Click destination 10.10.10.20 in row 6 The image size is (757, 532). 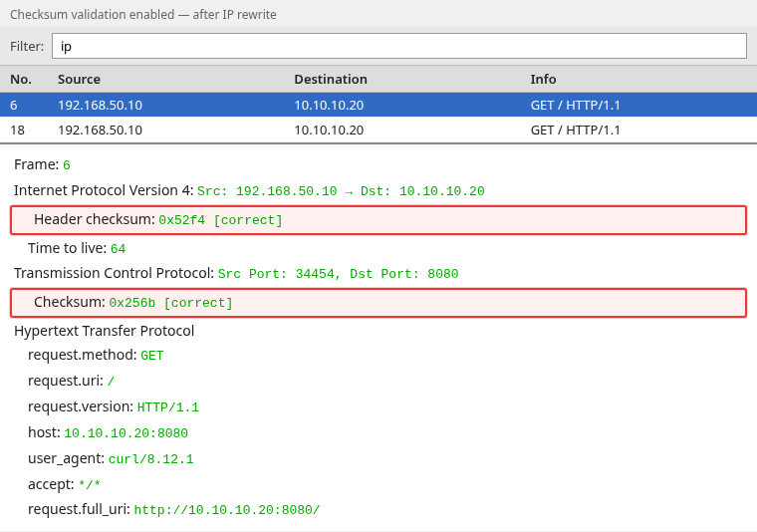[329, 105]
